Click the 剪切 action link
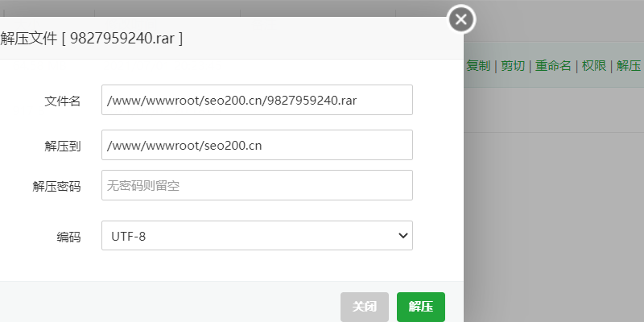Screen dimensions: 644x322 (x=512, y=66)
